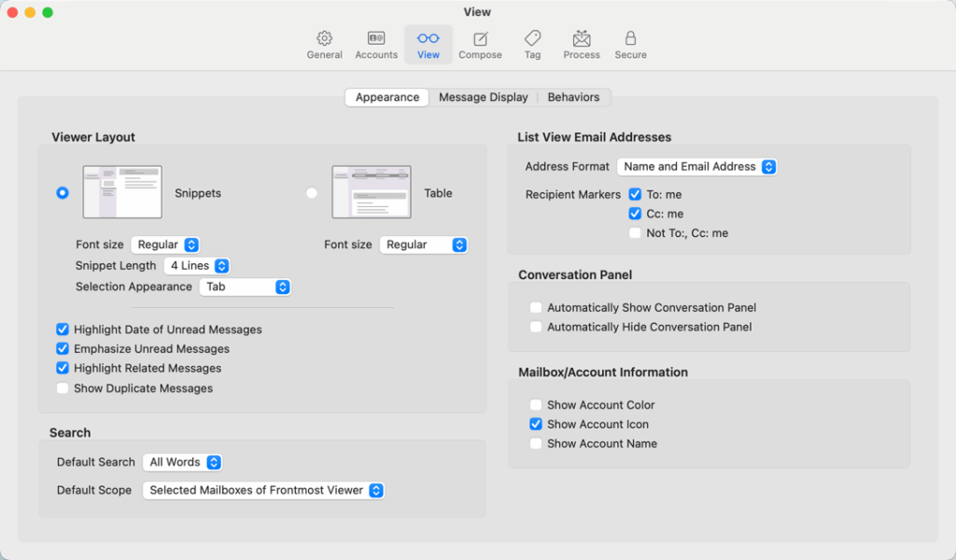Screen dimensions: 956x560
Task: Click the Conversation Panel heading
Action: [575, 274]
